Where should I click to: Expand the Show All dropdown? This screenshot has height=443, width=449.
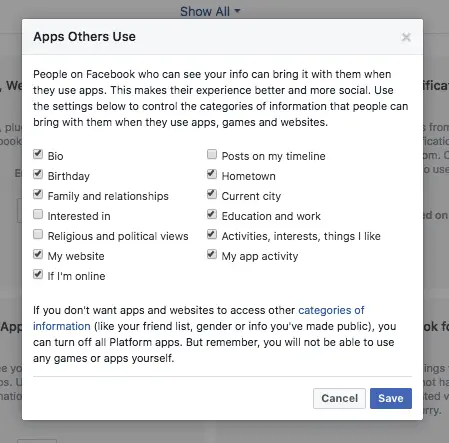pyautogui.click(x=210, y=11)
